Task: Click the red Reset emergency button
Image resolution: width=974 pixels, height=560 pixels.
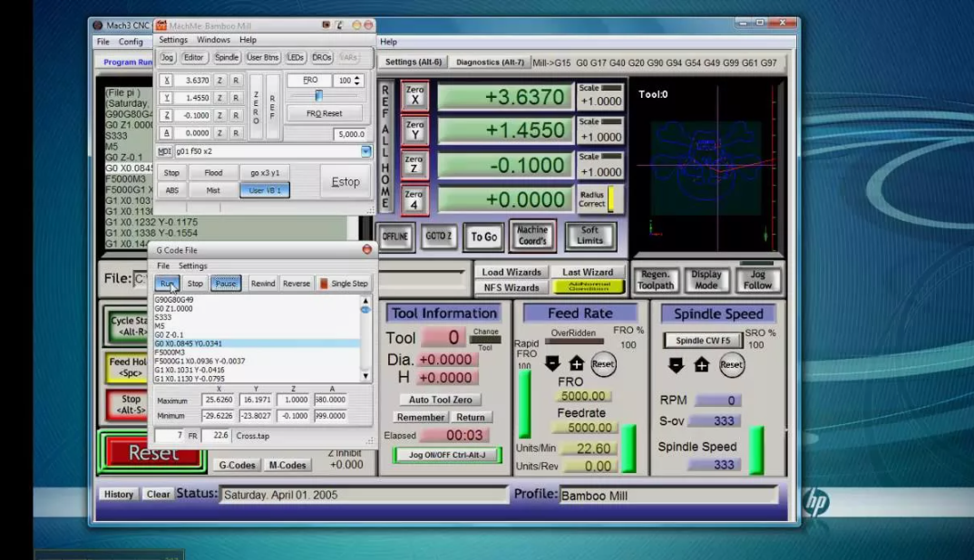Action: point(153,452)
